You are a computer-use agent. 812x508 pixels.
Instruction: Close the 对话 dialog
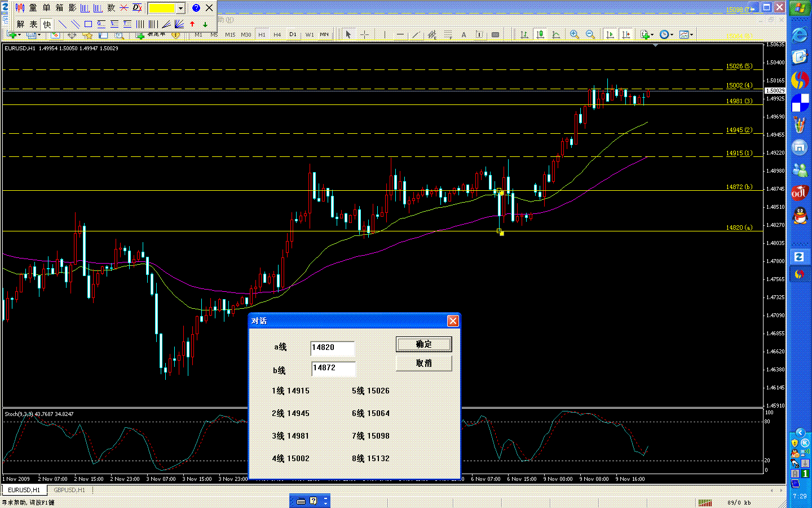tap(453, 321)
